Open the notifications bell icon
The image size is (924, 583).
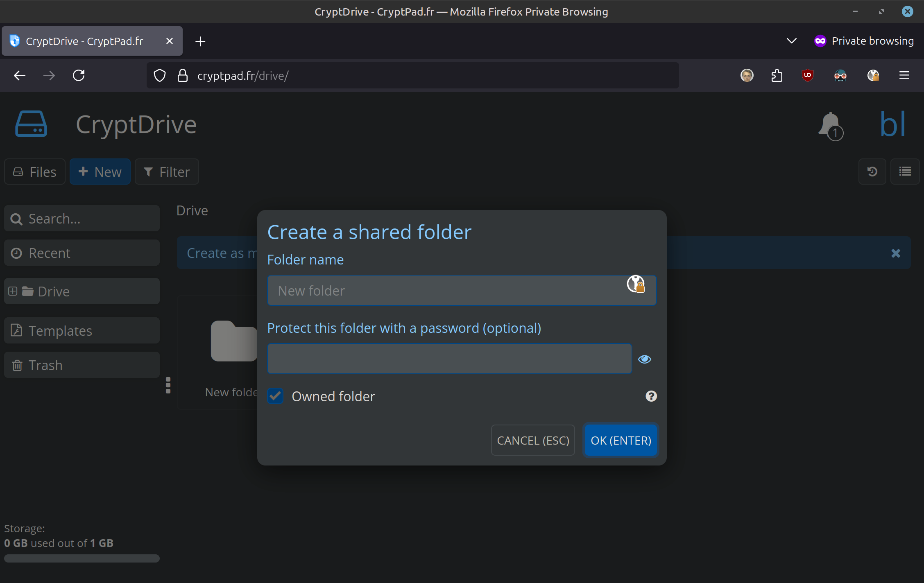(830, 125)
